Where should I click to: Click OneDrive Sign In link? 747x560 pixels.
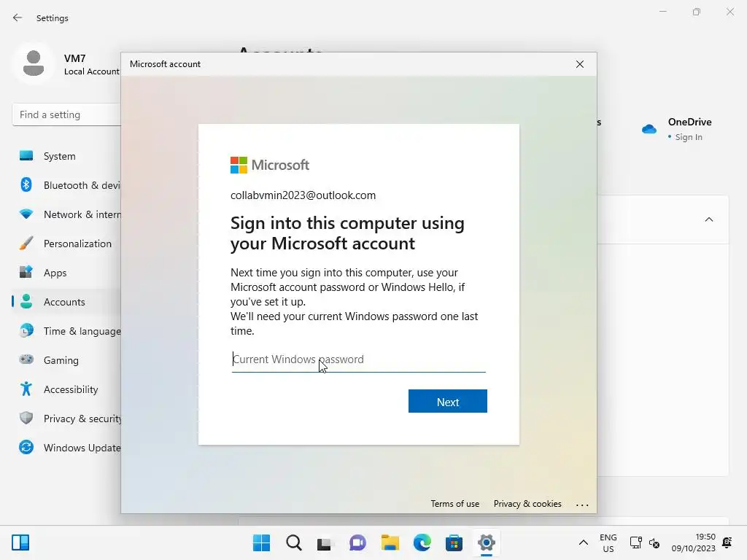pos(689,137)
